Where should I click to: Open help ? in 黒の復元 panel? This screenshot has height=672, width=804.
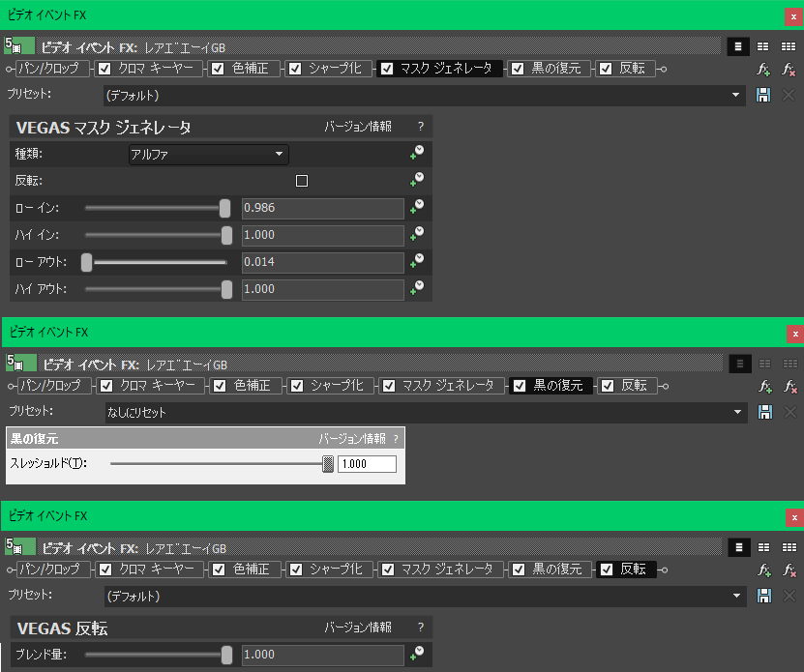pyautogui.click(x=396, y=439)
